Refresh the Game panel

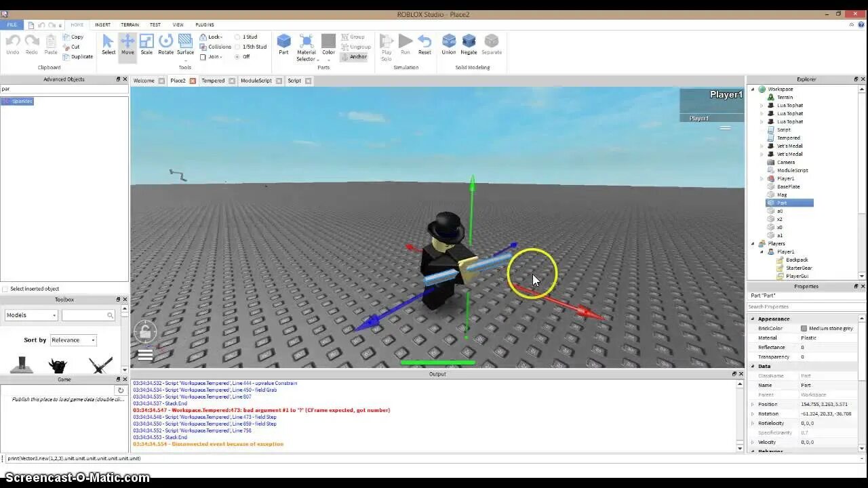(x=121, y=390)
